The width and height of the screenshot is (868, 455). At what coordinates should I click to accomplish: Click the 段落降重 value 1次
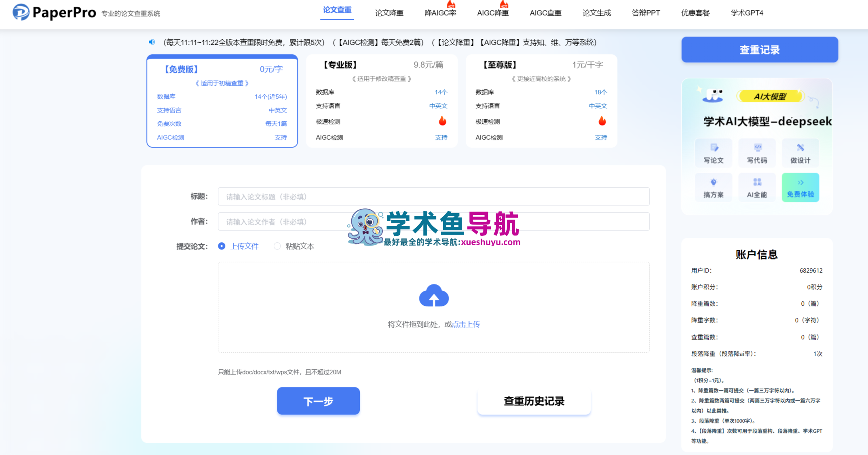point(818,354)
